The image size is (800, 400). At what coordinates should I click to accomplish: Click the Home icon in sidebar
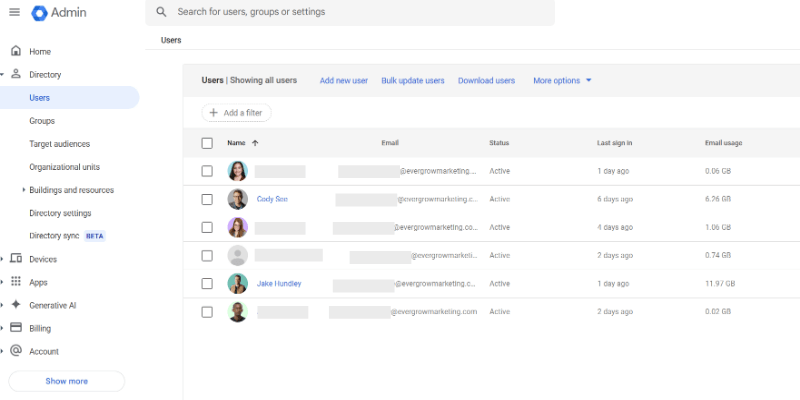[16, 51]
